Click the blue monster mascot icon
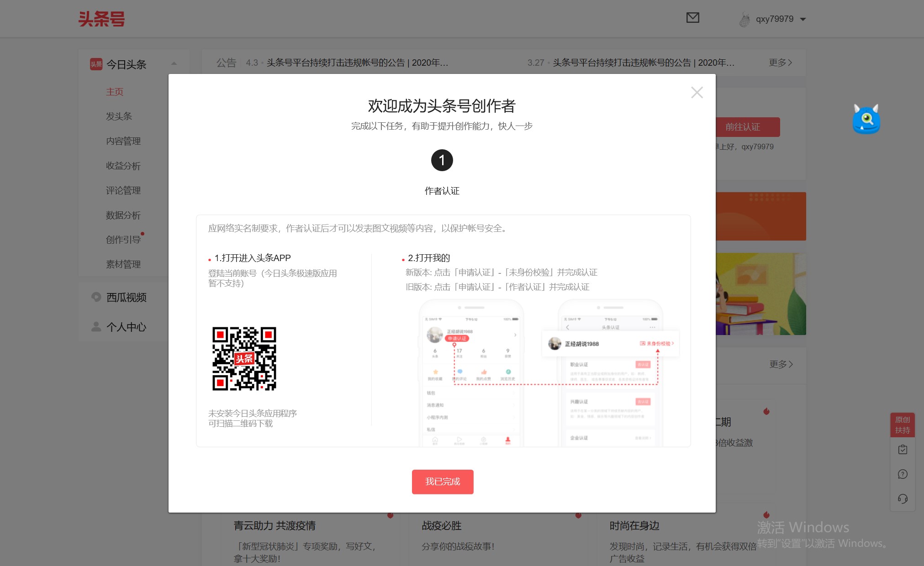 pos(866,119)
